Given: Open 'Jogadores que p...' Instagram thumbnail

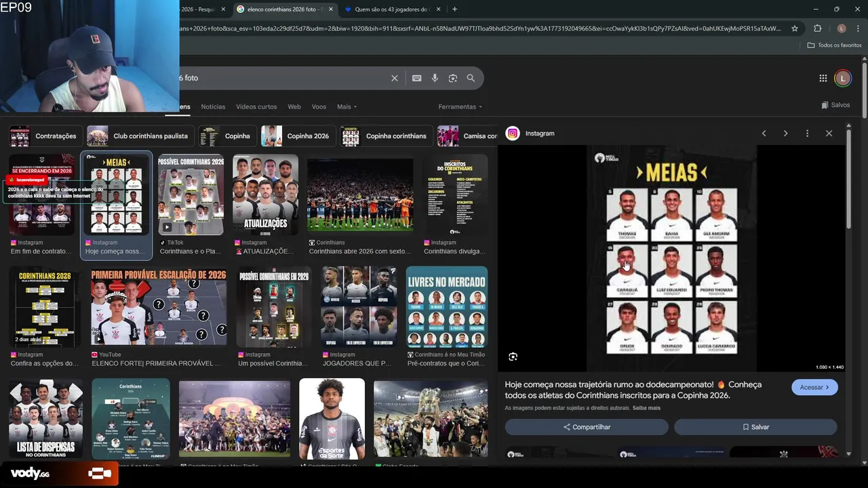Looking at the screenshot, I should tap(359, 307).
